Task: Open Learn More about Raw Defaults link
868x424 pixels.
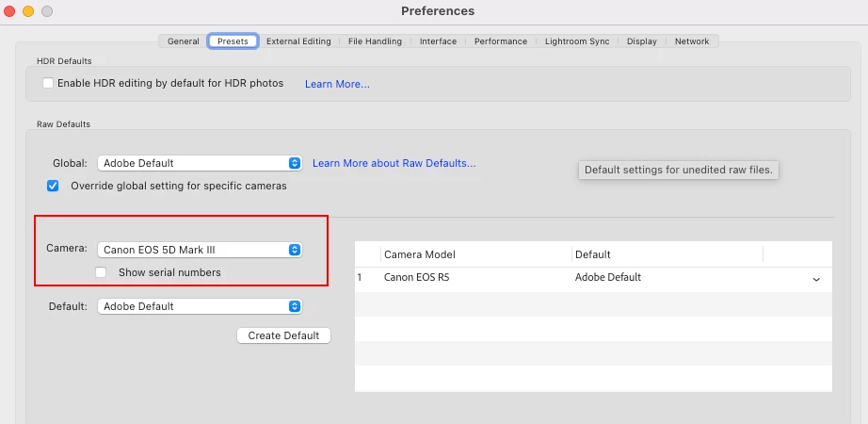Action: click(x=394, y=163)
